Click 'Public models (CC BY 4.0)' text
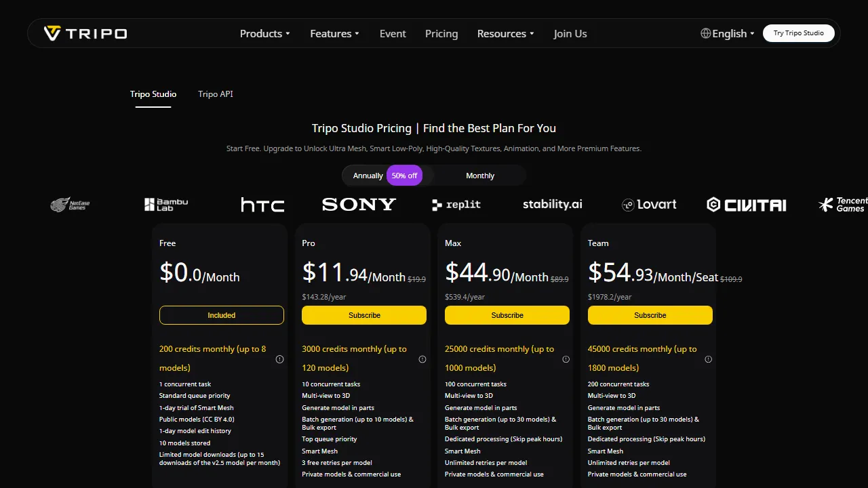 [197, 420]
